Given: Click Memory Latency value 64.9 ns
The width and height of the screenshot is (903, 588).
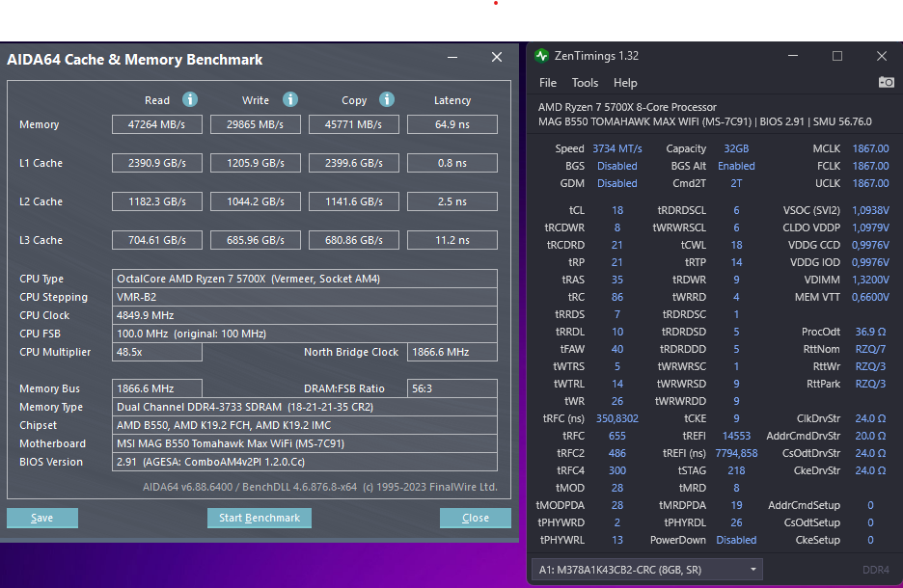Looking at the screenshot, I should click(452, 124).
